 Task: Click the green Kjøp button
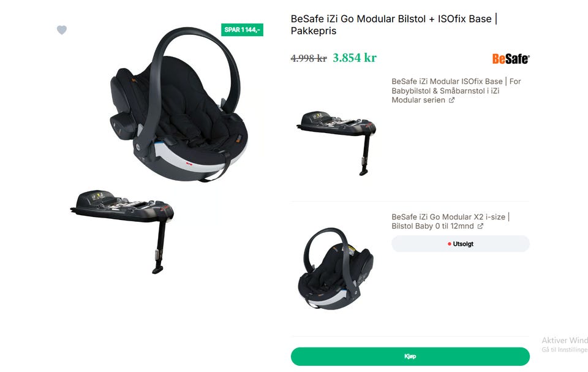click(410, 356)
